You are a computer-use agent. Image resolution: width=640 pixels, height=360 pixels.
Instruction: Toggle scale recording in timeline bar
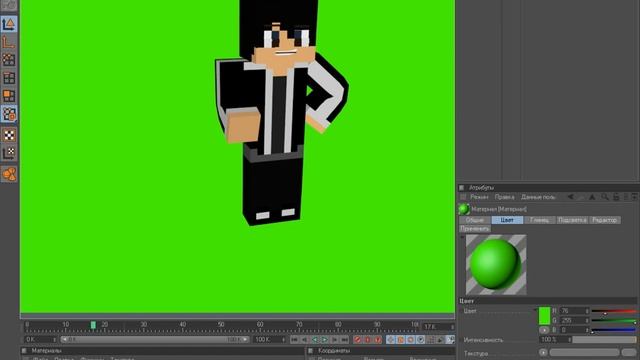coord(401,340)
